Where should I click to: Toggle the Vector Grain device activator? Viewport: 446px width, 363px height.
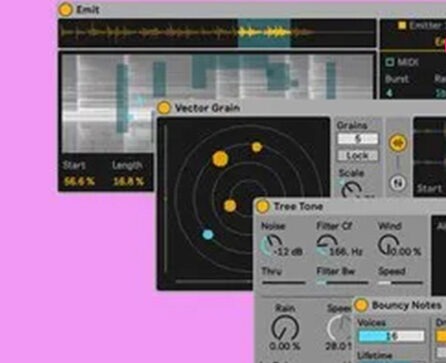click(164, 108)
